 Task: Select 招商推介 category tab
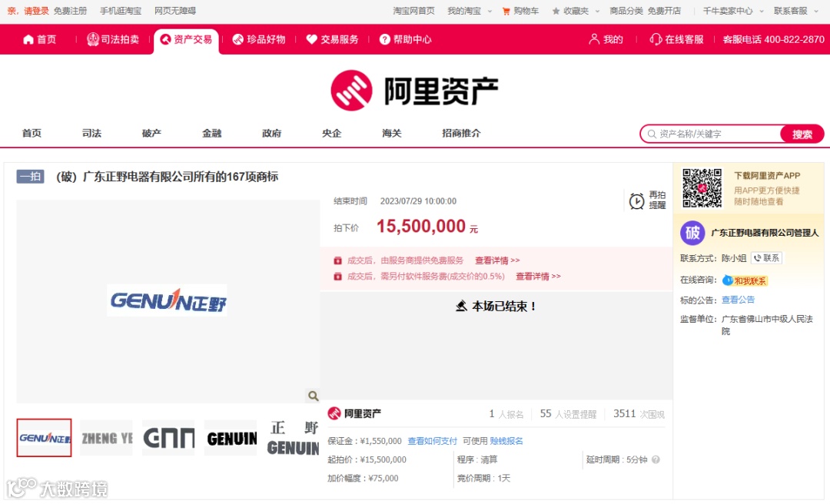click(x=462, y=134)
